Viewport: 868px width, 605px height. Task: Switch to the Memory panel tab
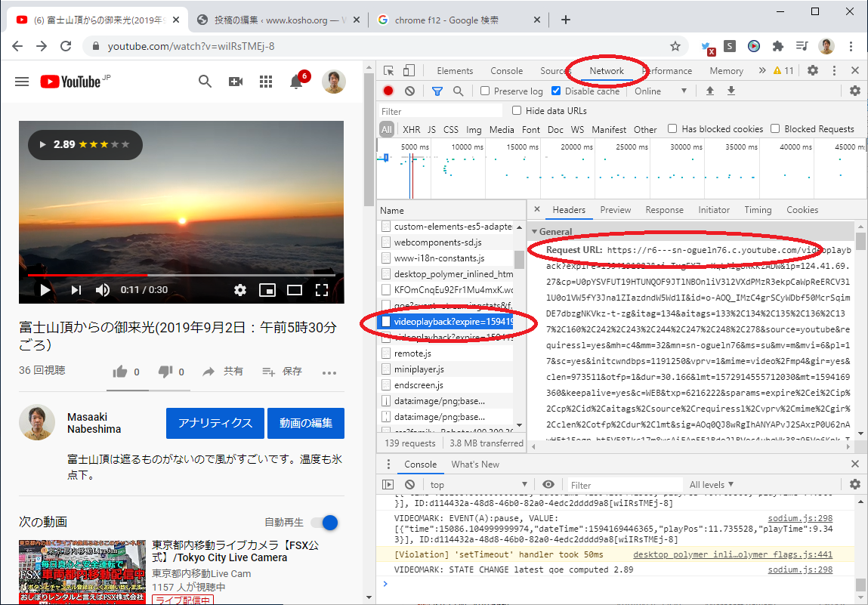pyautogui.click(x=726, y=71)
